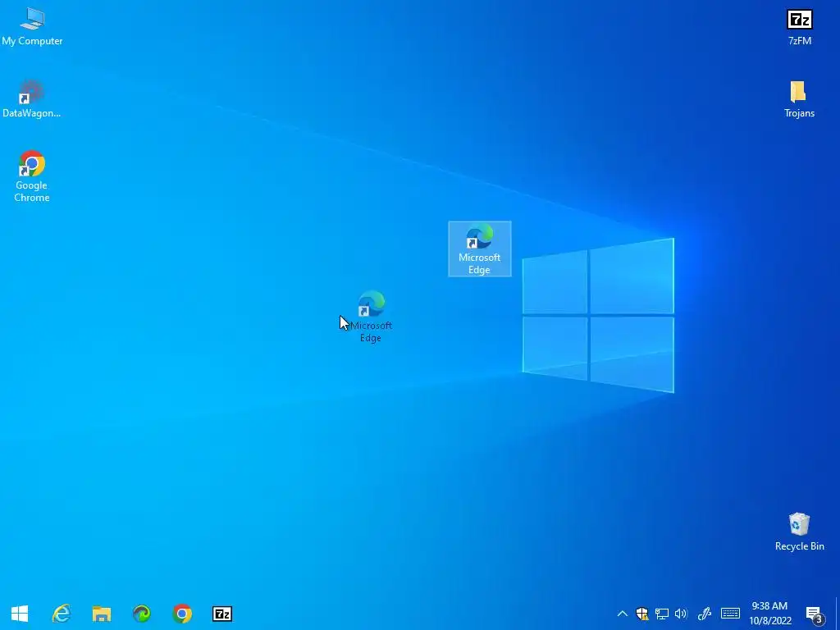Click the Show desktop strip at taskbar edge
Viewport: 840px width, 630px height.
tap(838, 614)
